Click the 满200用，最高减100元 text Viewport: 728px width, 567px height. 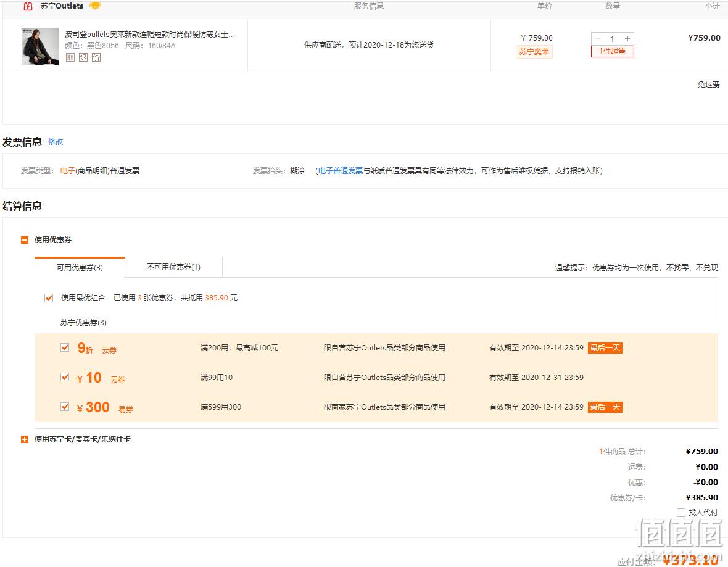[x=239, y=348]
